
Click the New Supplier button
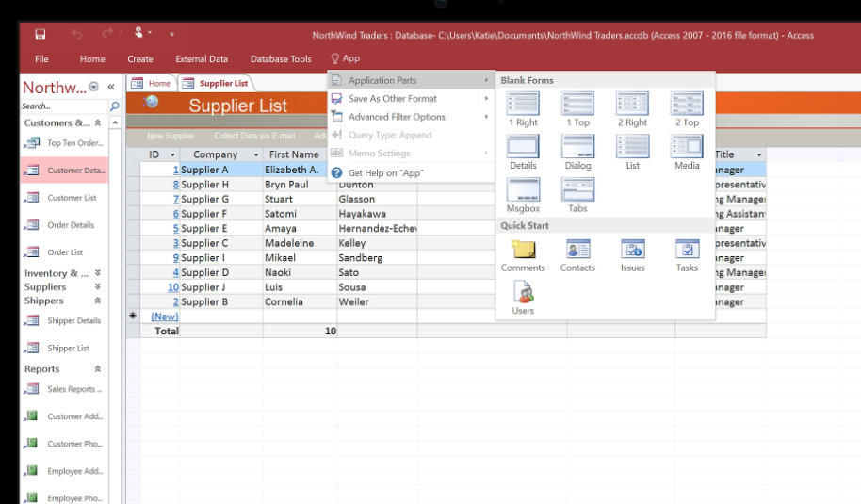click(171, 136)
